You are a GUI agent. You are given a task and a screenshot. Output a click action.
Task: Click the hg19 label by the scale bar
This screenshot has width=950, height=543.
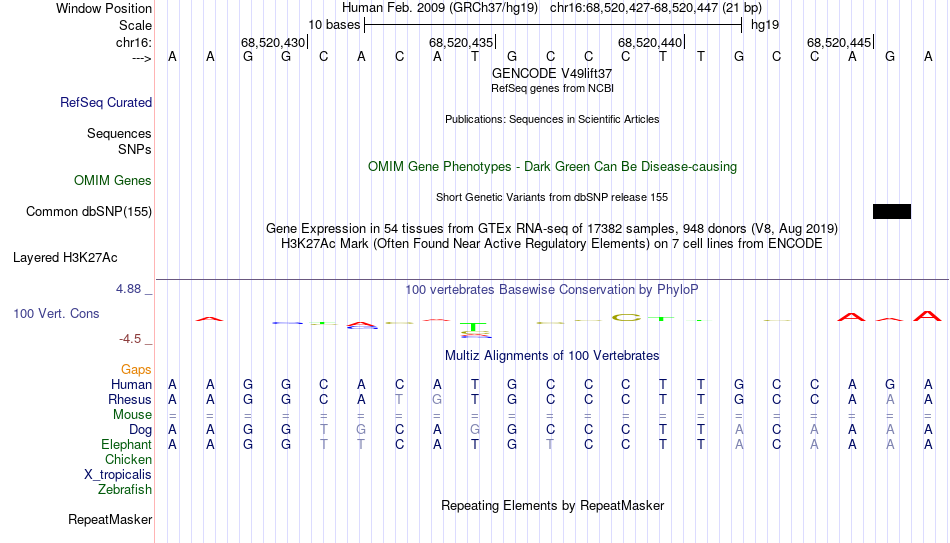click(x=765, y=25)
